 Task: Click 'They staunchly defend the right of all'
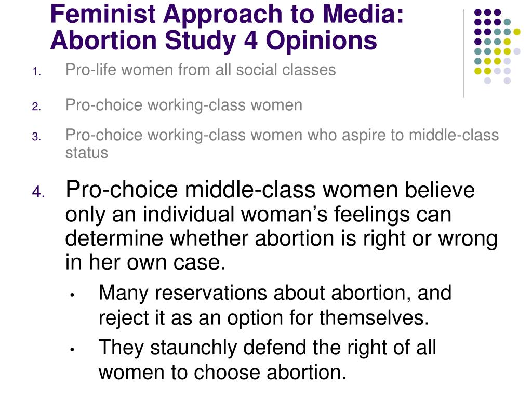coord(268,348)
